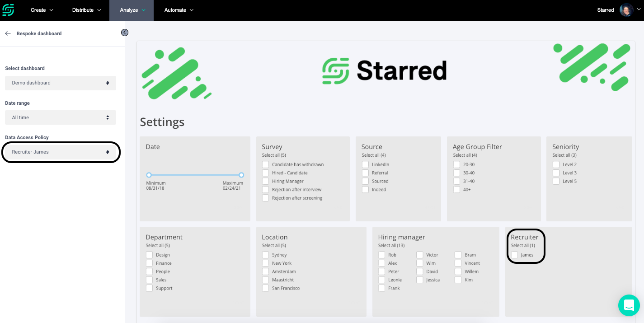
Task: Click Select all (4) under Source
Action: [374, 155]
